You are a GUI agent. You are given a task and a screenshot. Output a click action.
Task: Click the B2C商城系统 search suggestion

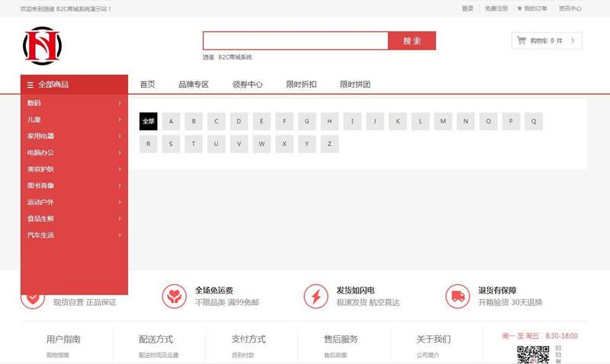[235, 57]
